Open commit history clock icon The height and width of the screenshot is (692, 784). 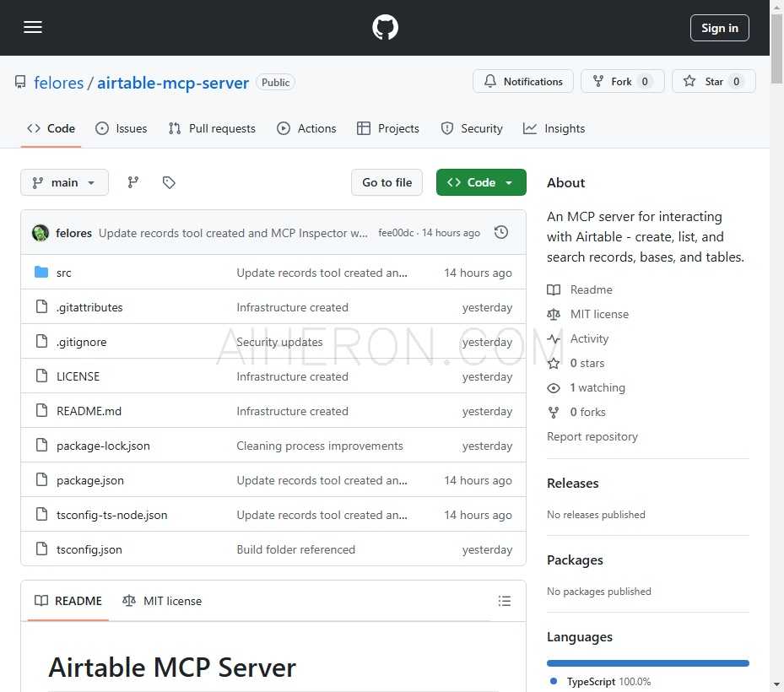tap(501, 233)
